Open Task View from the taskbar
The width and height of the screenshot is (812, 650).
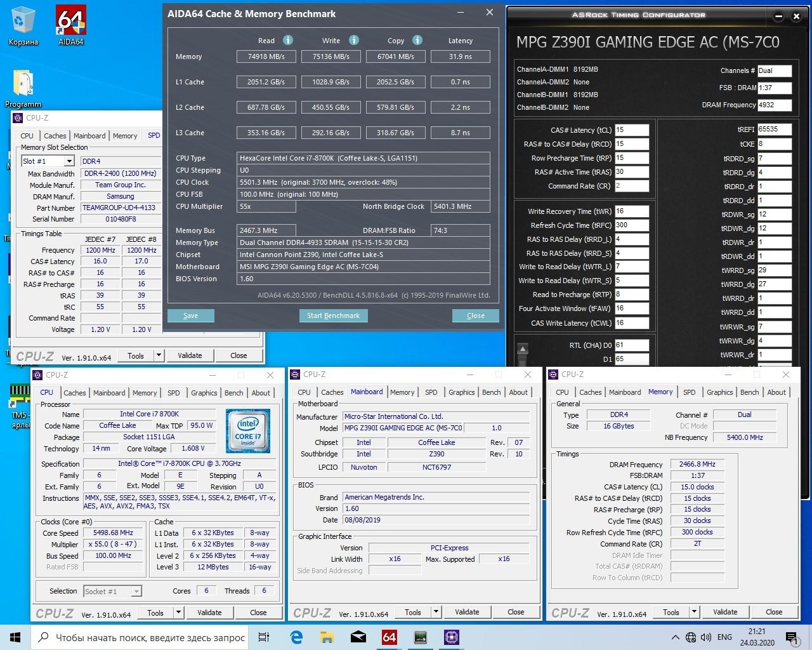pyautogui.click(x=264, y=637)
